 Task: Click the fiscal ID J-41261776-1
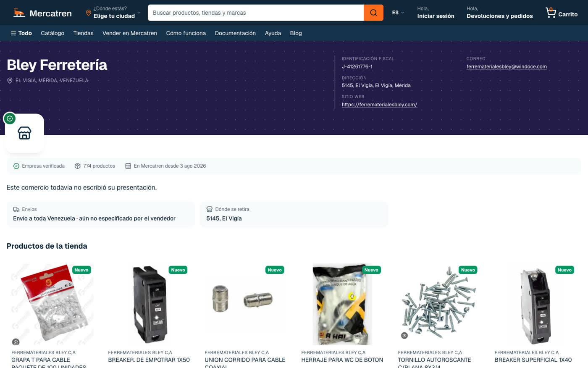(x=357, y=66)
